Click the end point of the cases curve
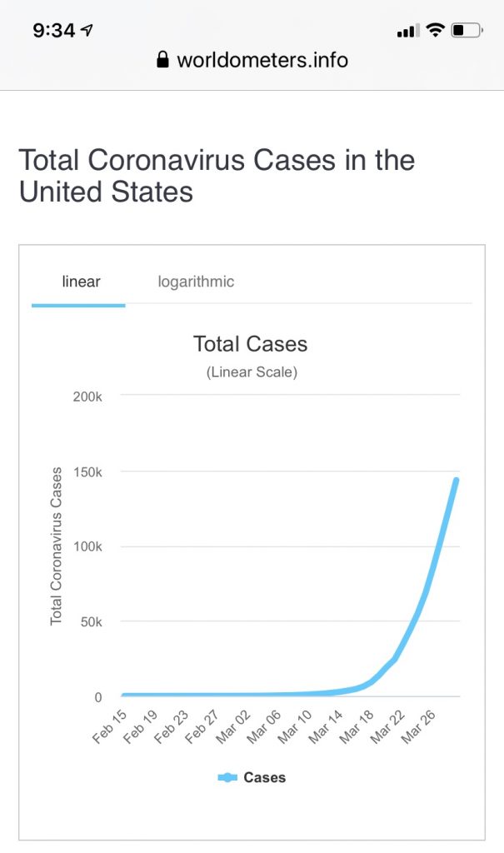The image size is (504, 853). [x=456, y=480]
